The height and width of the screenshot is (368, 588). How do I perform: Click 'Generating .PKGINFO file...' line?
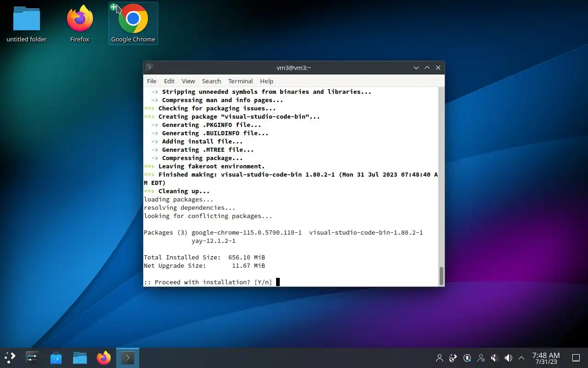206,125
